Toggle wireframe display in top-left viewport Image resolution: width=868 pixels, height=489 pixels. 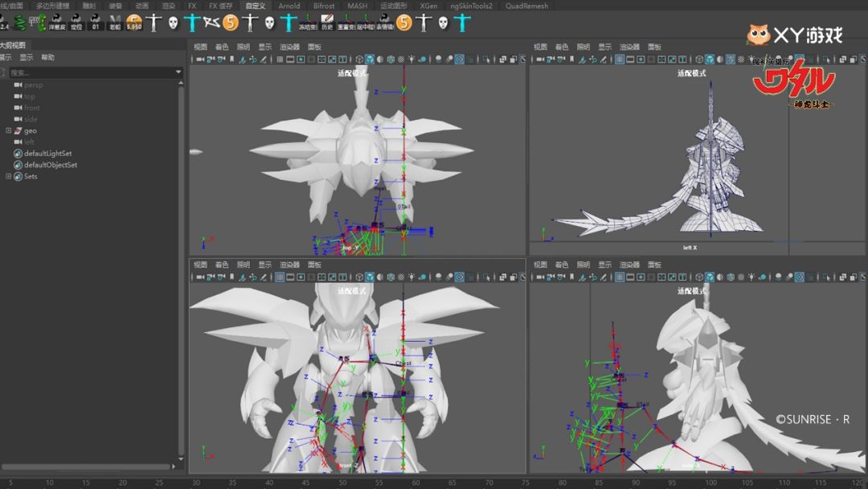359,60
